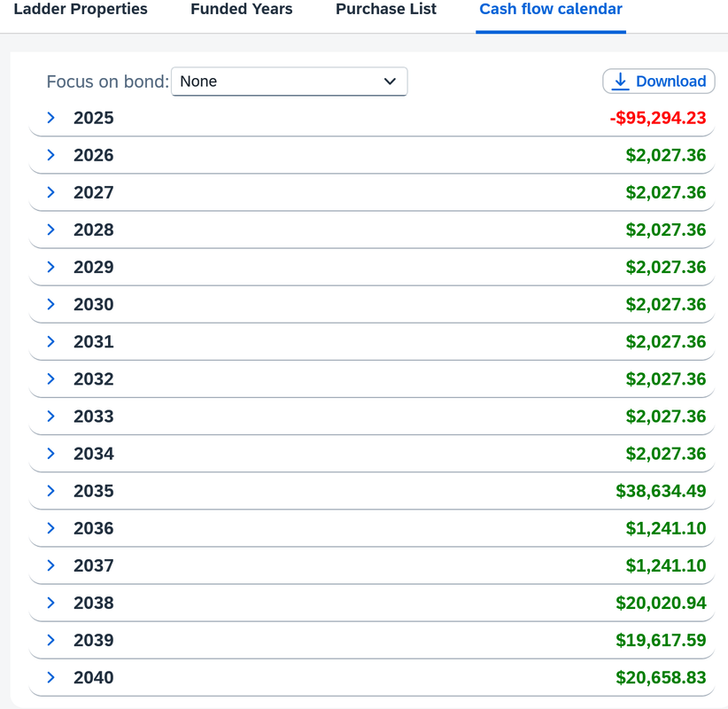728x709 pixels.
Task: Click the chevron next to 2027
Action: 51,192
